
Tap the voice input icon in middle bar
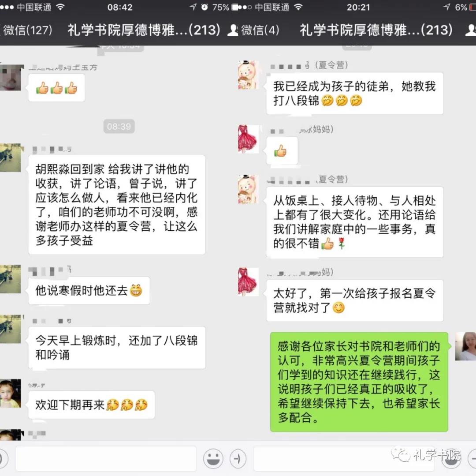tap(238, 458)
